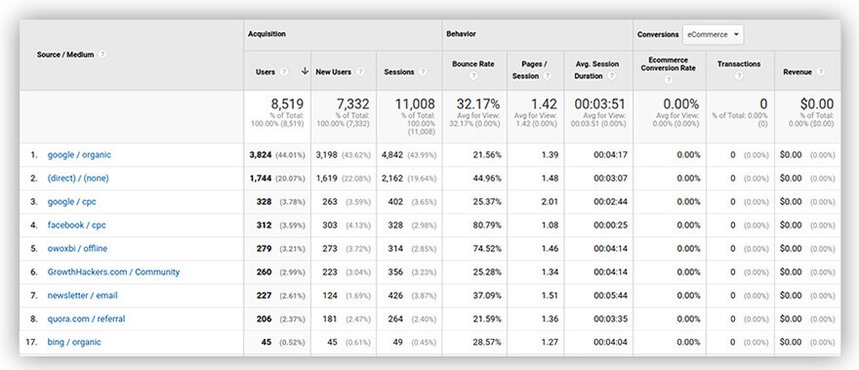Open the newsletter / email link
The height and width of the screenshot is (370, 859).
coord(82,295)
